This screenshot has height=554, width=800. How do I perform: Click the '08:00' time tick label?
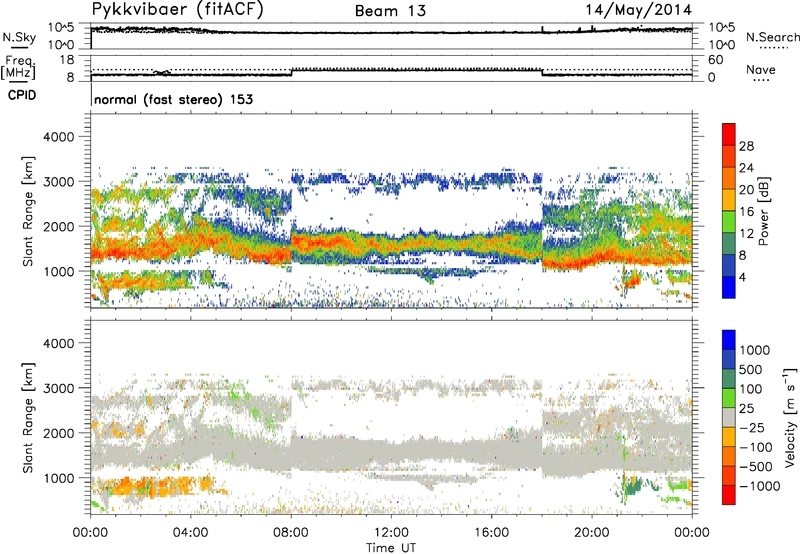tap(291, 533)
